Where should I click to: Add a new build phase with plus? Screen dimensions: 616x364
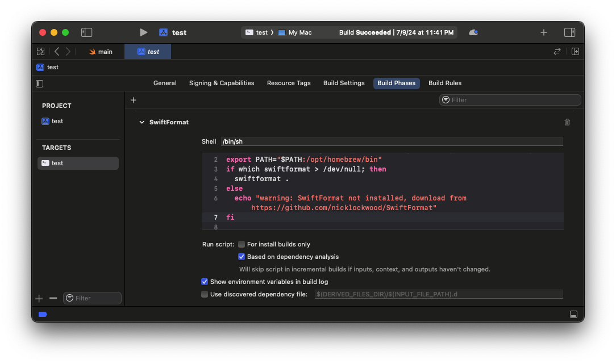click(x=133, y=100)
